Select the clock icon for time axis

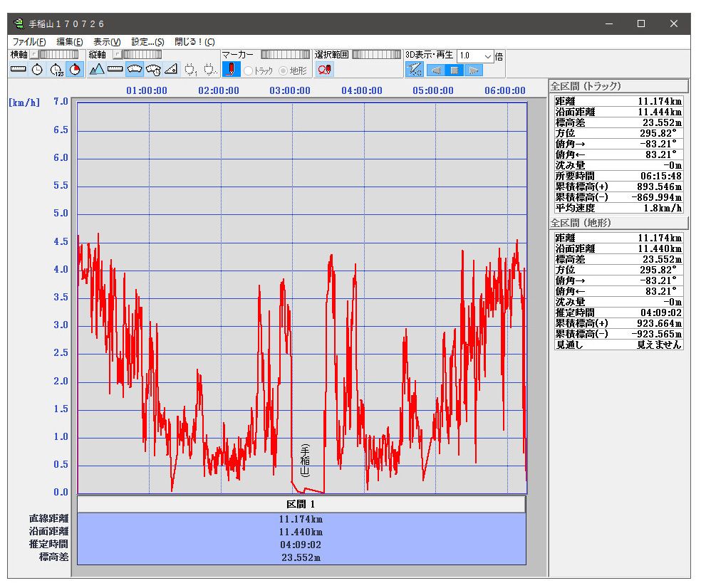click(x=37, y=69)
